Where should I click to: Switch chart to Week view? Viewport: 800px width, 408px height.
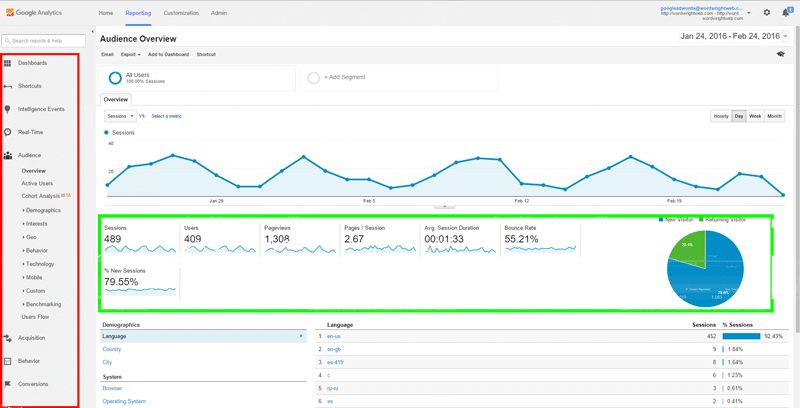755,116
